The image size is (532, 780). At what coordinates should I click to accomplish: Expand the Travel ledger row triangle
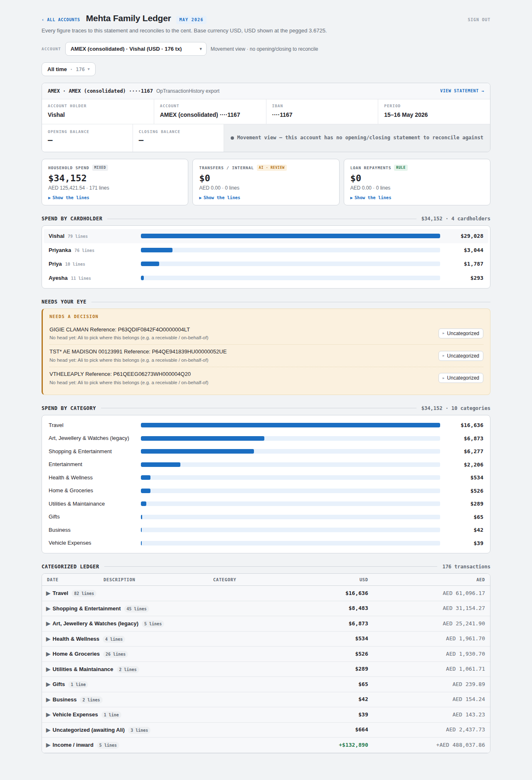48,593
